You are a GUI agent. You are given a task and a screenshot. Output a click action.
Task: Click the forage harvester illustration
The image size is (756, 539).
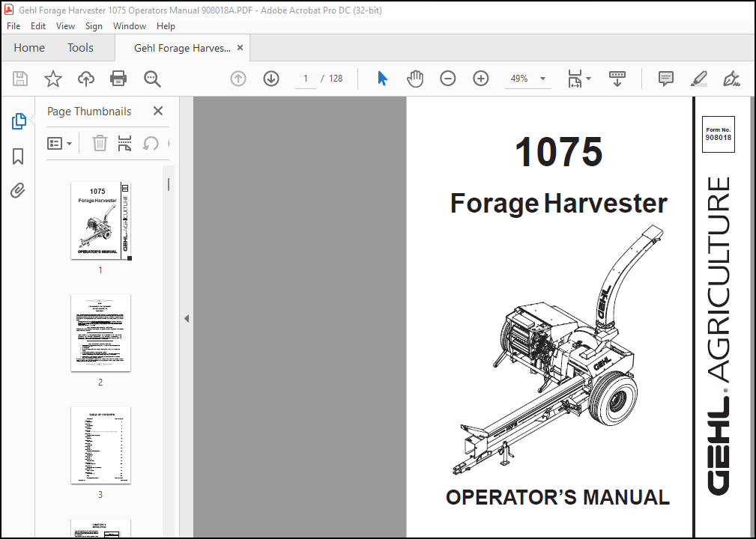coord(558,349)
